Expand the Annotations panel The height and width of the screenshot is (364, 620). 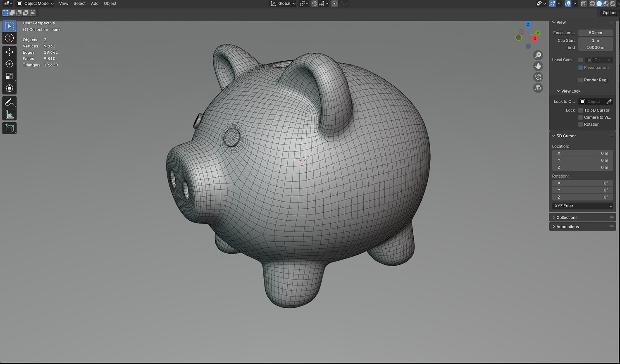[565, 226]
